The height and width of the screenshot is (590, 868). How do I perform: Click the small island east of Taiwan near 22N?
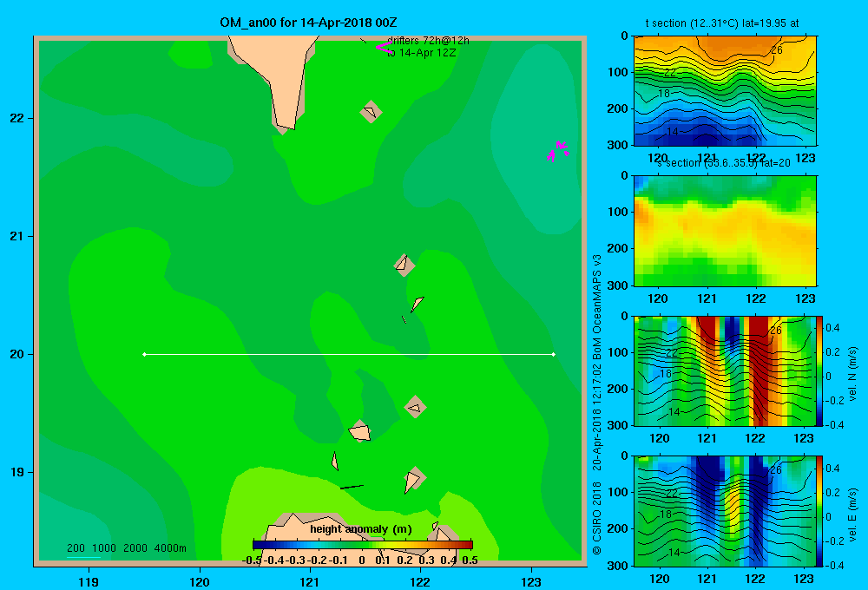(x=371, y=112)
